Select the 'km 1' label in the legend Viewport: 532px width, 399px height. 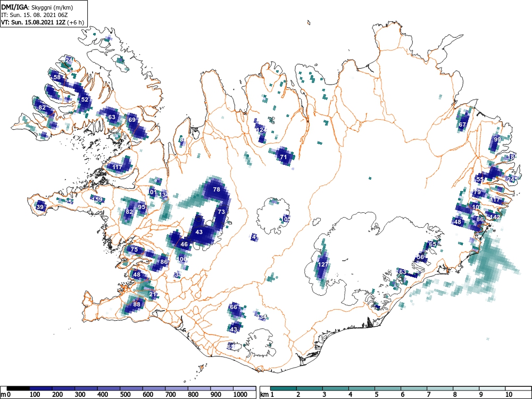coord(268,395)
